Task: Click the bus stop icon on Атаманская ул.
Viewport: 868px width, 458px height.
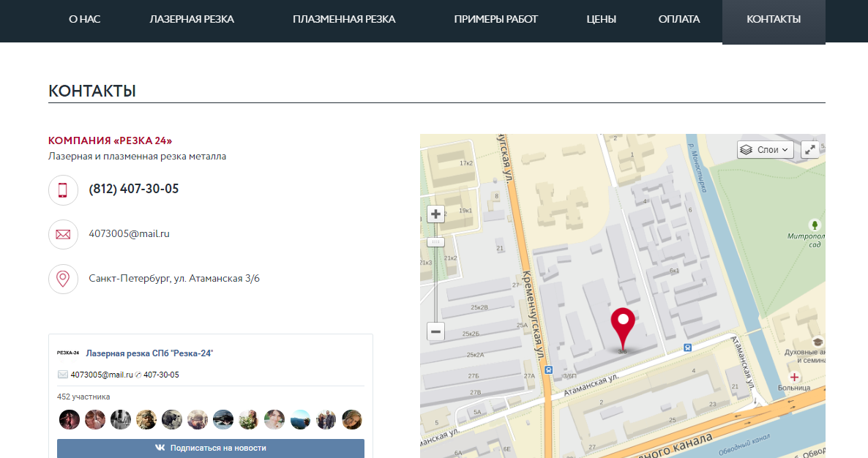Action: [x=687, y=348]
